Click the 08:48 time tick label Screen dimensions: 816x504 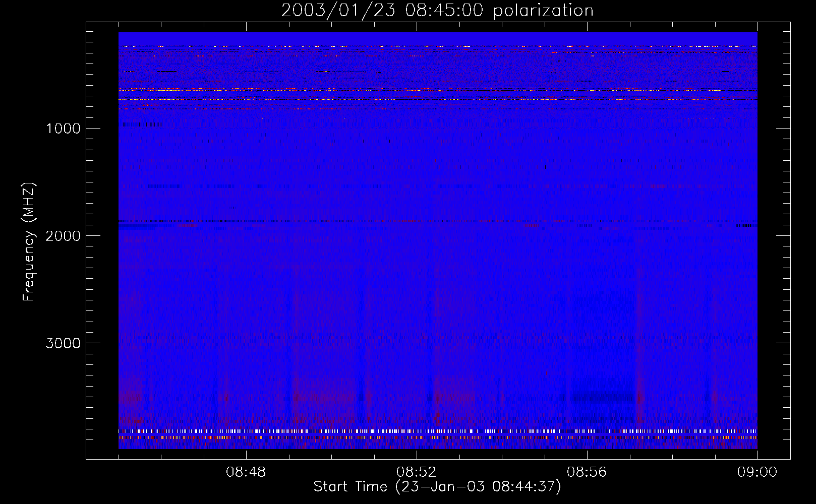[246, 473]
